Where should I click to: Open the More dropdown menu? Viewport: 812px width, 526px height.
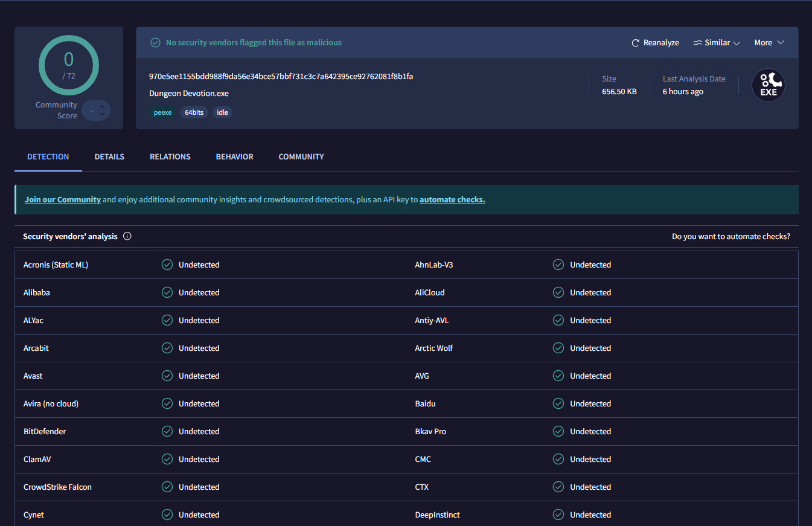tap(769, 43)
